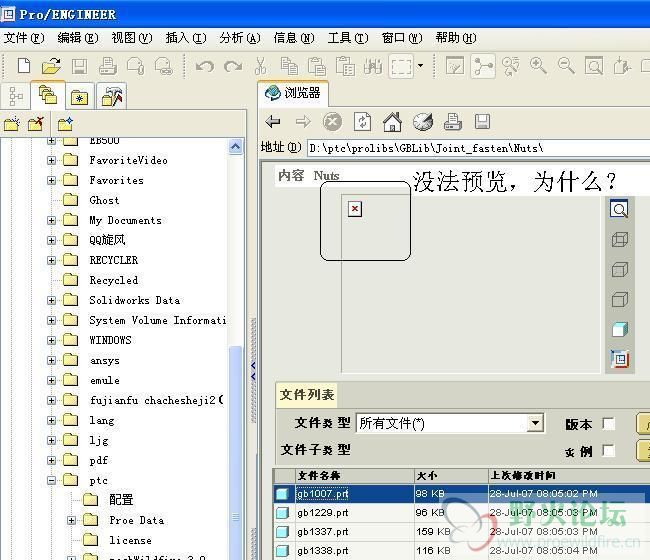Switch to the Favorites navigator tab
This screenshot has height=560, width=650.
click(x=79, y=97)
